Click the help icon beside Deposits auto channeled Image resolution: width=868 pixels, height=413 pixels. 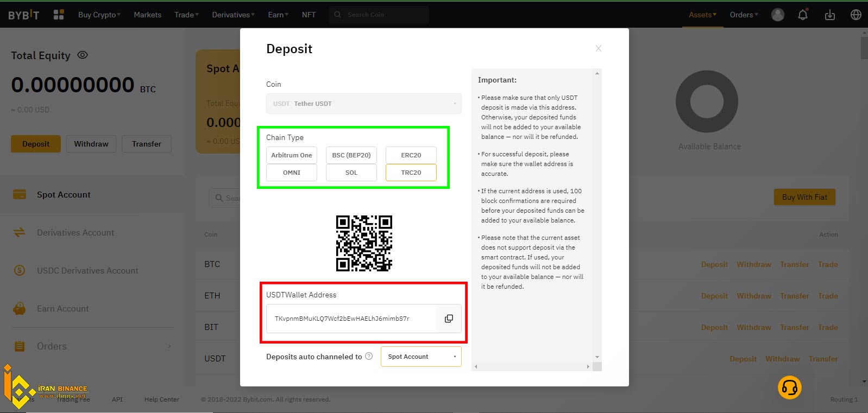click(x=369, y=356)
